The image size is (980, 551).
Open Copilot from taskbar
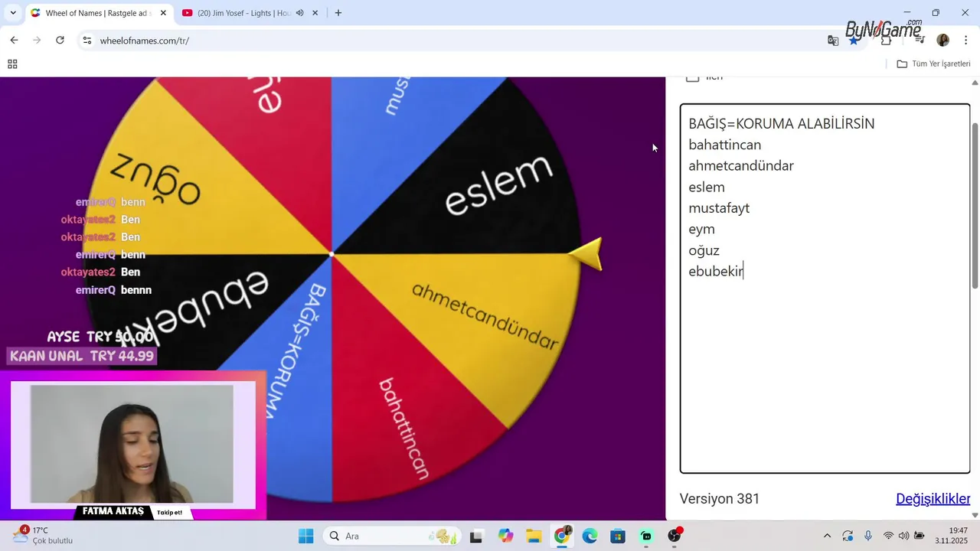(x=505, y=536)
